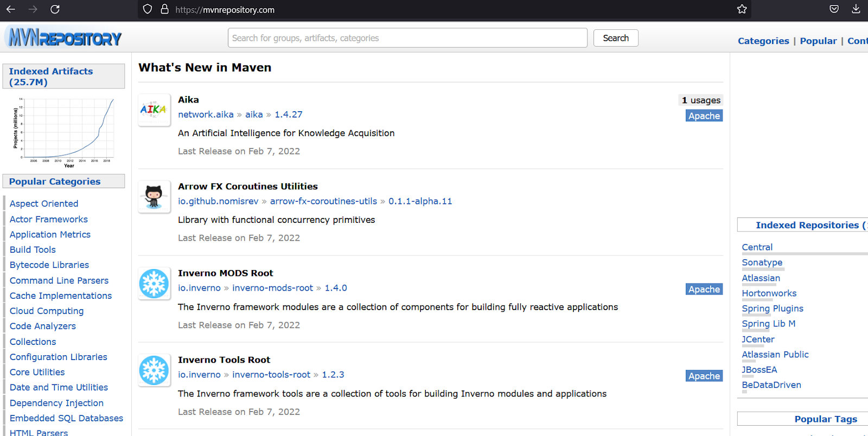This screenshot has height=436, width=868.
Task: Click the Inverno MODS Root snowflake icon
Action: (x=154, y=283)
